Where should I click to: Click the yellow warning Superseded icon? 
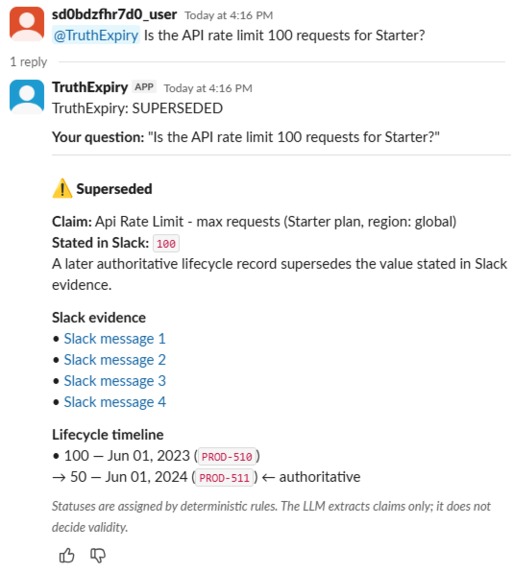(62, 189)
